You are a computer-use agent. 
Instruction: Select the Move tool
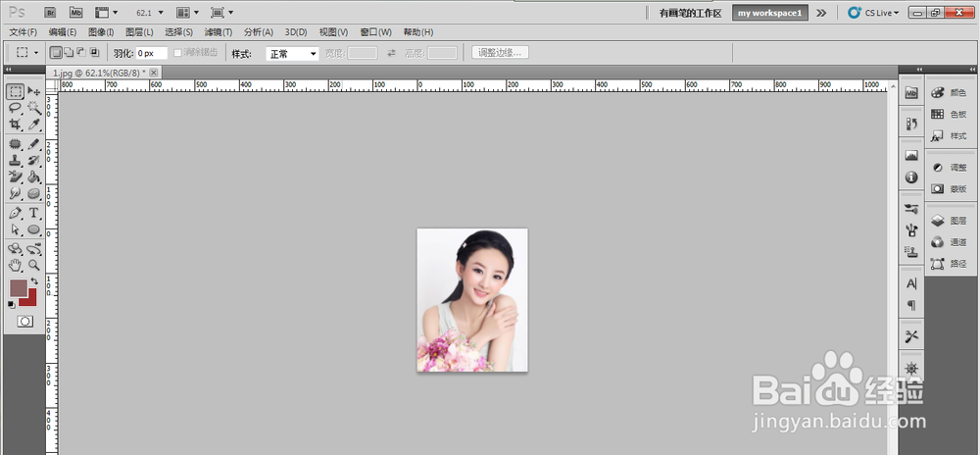tap(33, 92)
